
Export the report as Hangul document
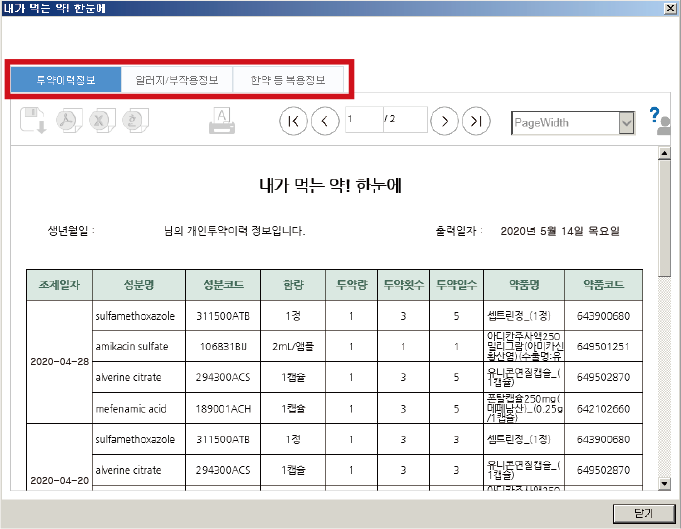point(135,120)
